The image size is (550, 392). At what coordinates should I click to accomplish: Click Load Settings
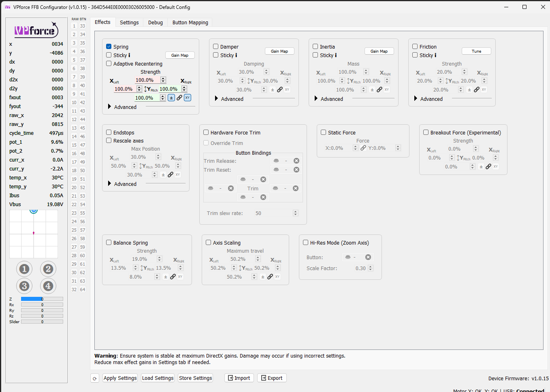(x=158, y=378)
